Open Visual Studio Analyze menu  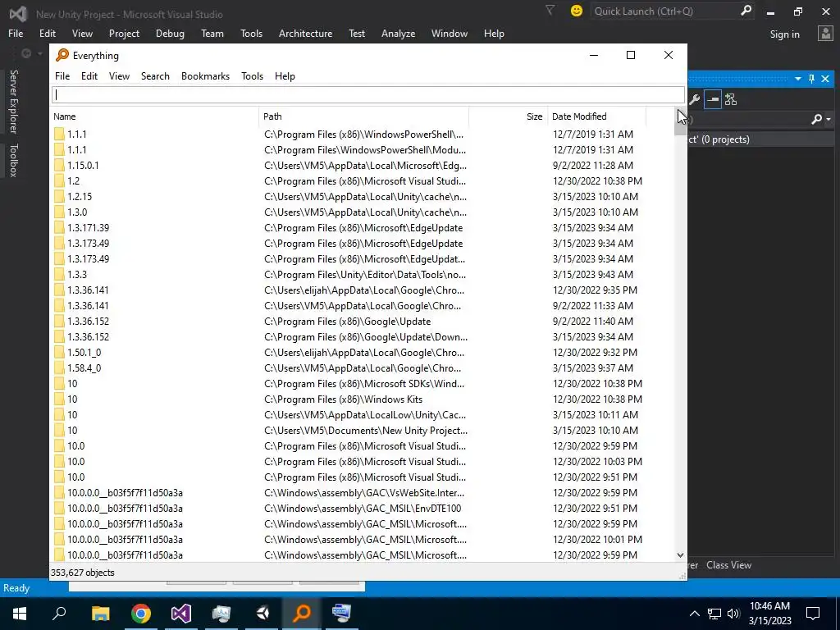coord(398,33)
